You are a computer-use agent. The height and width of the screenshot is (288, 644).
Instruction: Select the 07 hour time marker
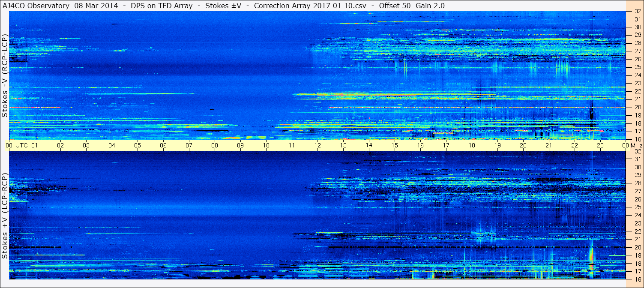(189, 145)
